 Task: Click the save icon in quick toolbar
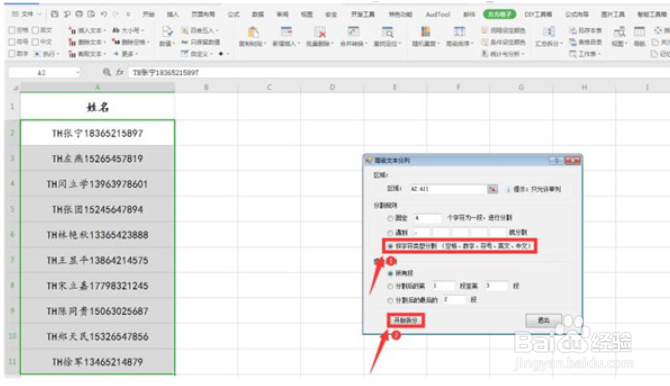(54, 14)
